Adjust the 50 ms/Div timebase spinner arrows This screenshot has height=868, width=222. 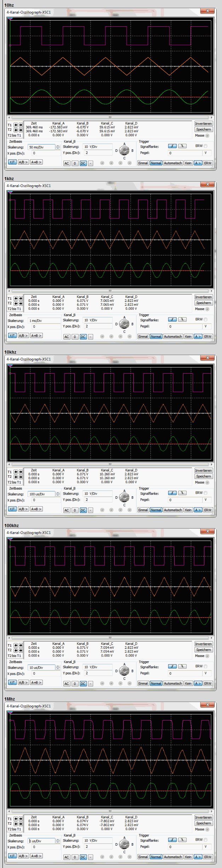pyautogui.click(x=58, y=147)
